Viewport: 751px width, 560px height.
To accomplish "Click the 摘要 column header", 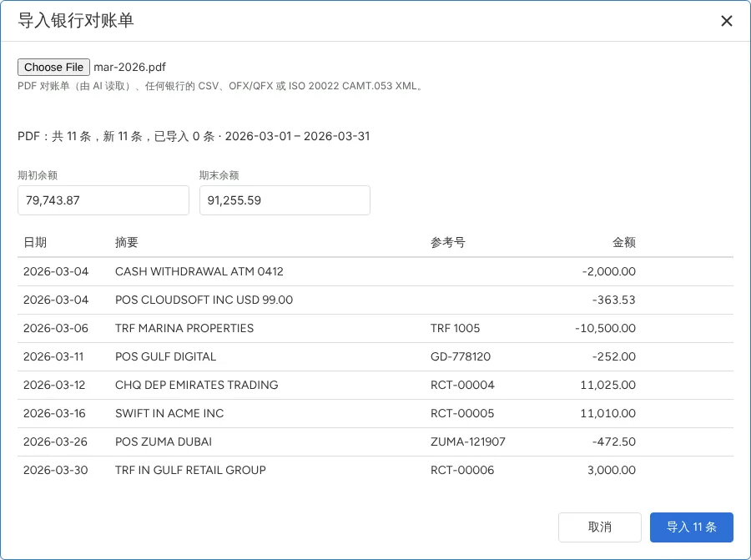I will click(127, 242).
